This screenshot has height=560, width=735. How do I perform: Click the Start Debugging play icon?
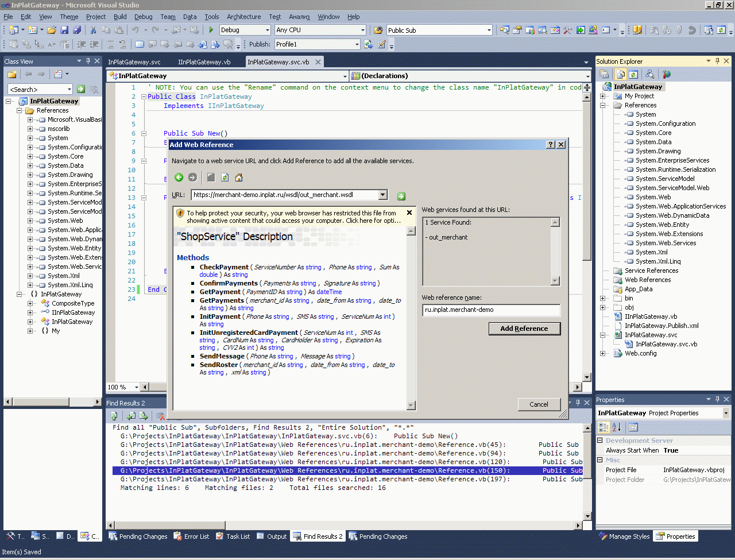[211, 30]
